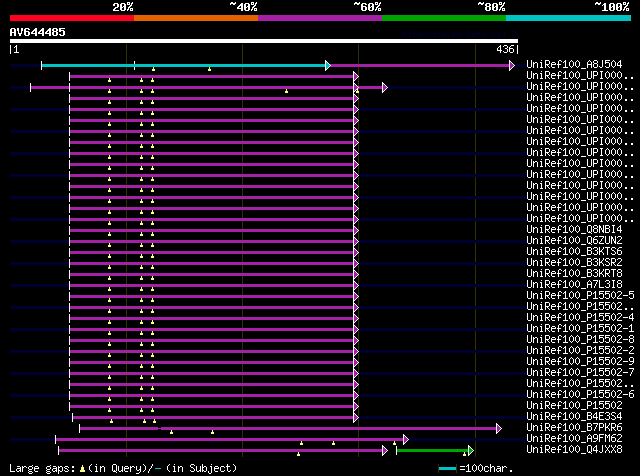
Task: Open the UniRef100_B3KSR2 hit label
Action: pyautogui.click(x=574, y=262)
